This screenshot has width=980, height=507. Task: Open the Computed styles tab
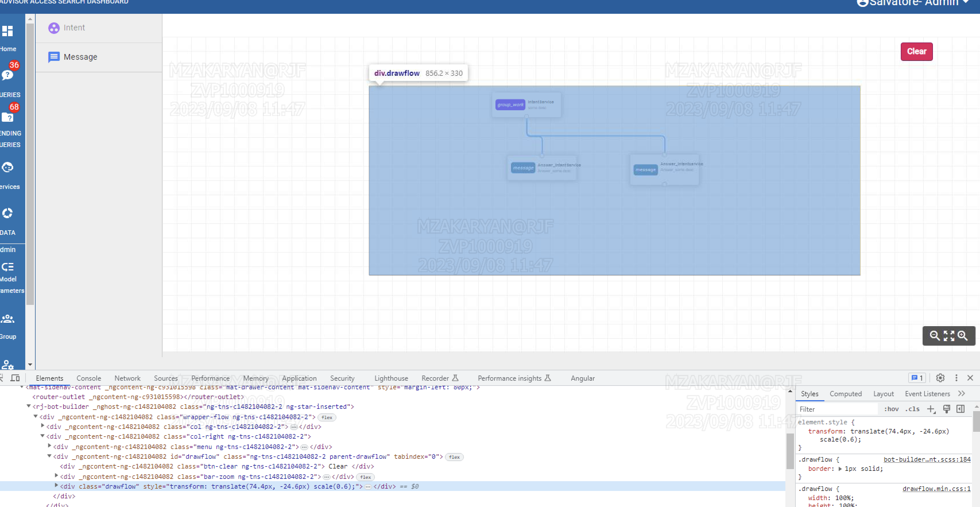click(845, 393)
